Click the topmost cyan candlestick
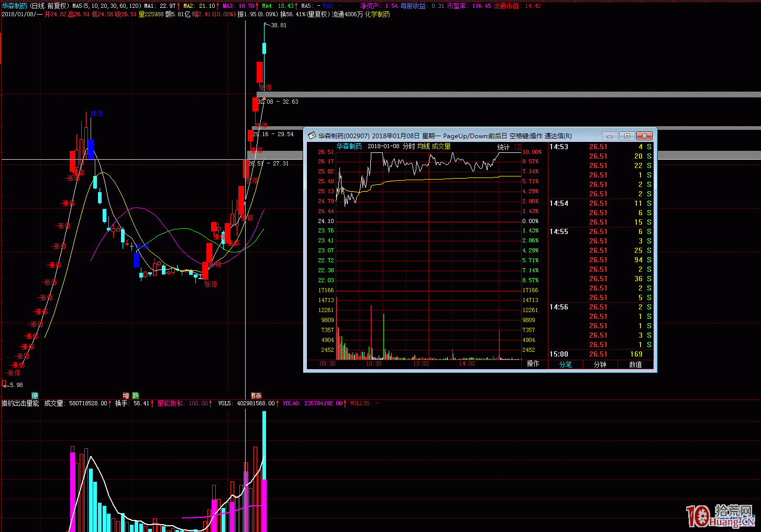 pyautogui.click(x=264, y=49)
